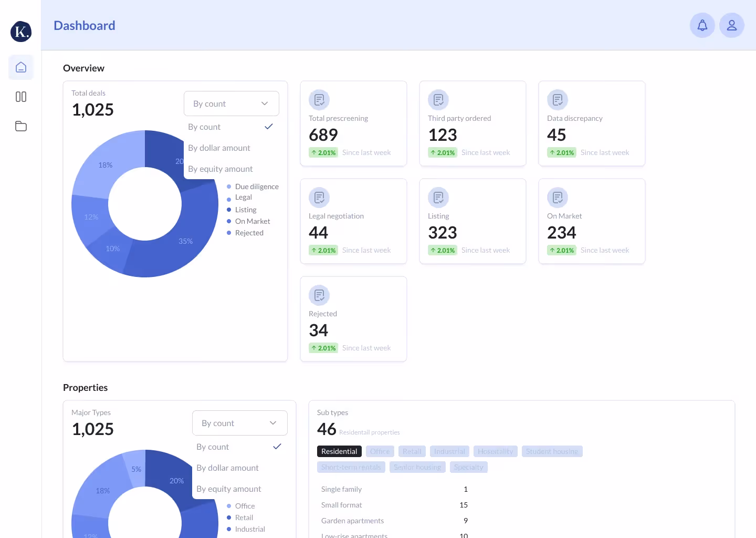The image size is (756, 538).
Task: Select By equity amount in the Major Types dropdown
Action: coord(228,489)
